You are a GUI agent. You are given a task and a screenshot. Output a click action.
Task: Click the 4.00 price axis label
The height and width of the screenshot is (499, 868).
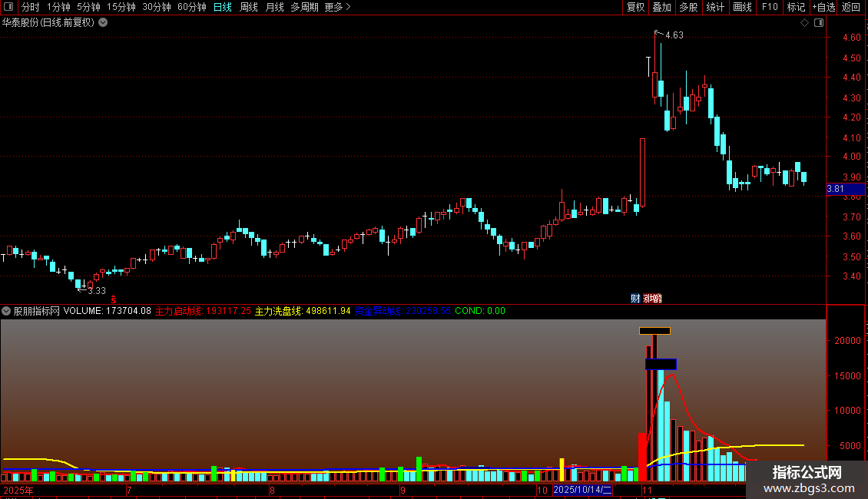click(x=851, y=157)
